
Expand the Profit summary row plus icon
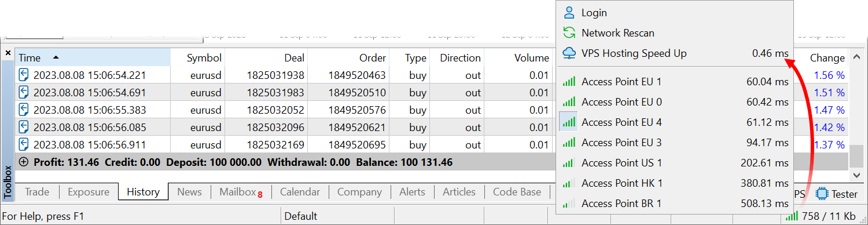pyautogui.click(x=24, y=162)
